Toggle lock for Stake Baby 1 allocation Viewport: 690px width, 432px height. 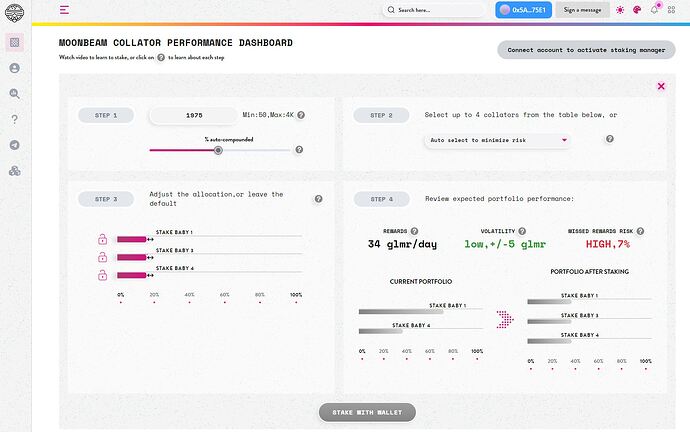click(103, 239)
